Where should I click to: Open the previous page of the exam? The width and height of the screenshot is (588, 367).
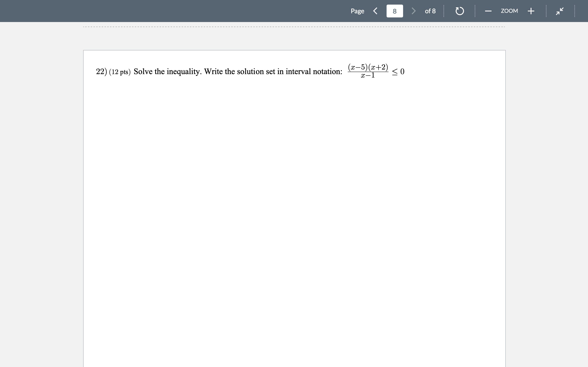[375, 11]
